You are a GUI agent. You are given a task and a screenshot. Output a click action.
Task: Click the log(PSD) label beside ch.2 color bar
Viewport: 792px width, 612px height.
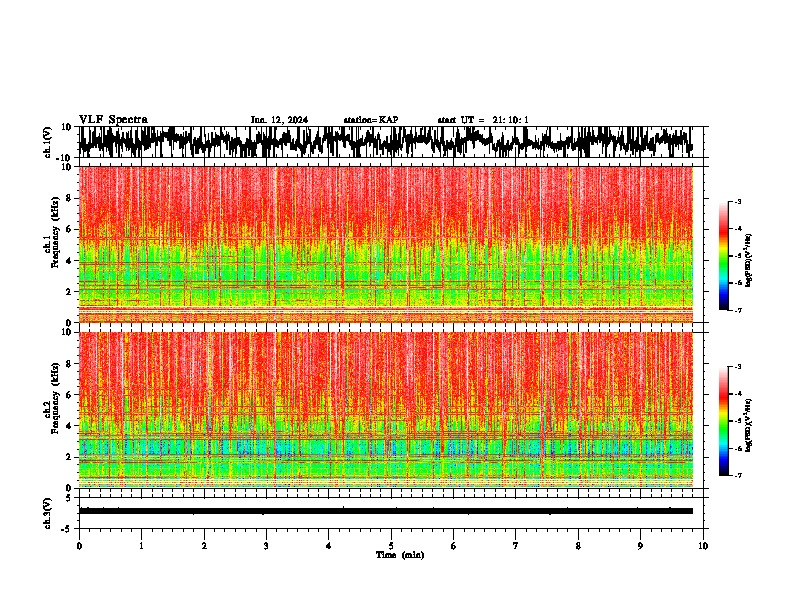pos(749,426)
